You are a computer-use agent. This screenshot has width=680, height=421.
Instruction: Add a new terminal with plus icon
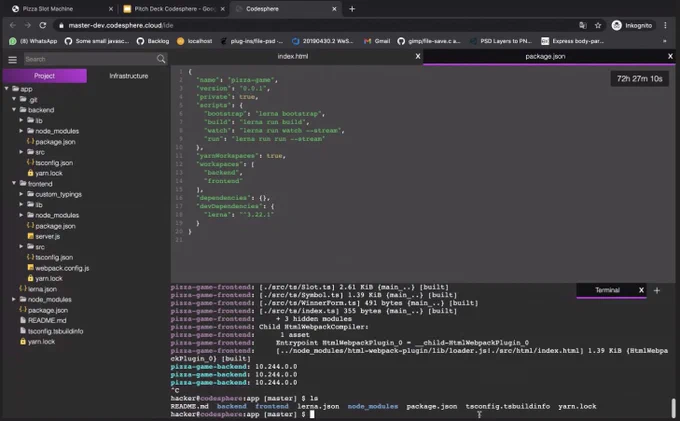click(657, 290)
